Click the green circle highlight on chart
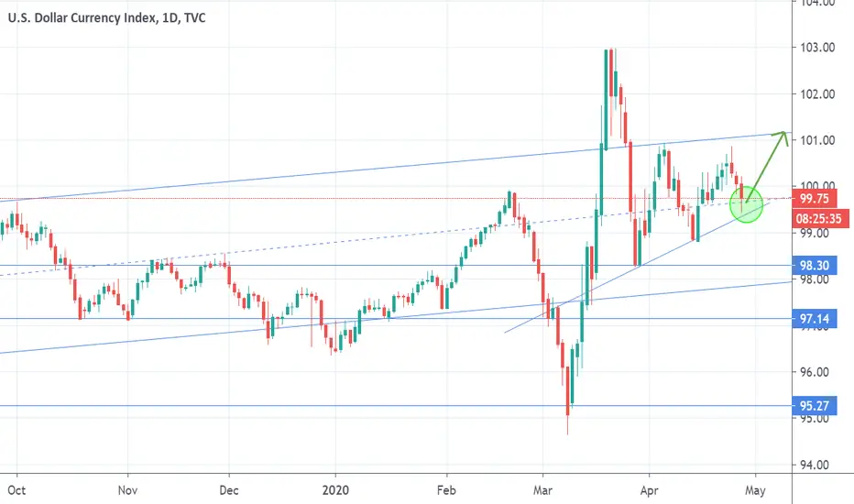This screenshot has height=504, width=854. pyautogui.click(x=746, y=206)
